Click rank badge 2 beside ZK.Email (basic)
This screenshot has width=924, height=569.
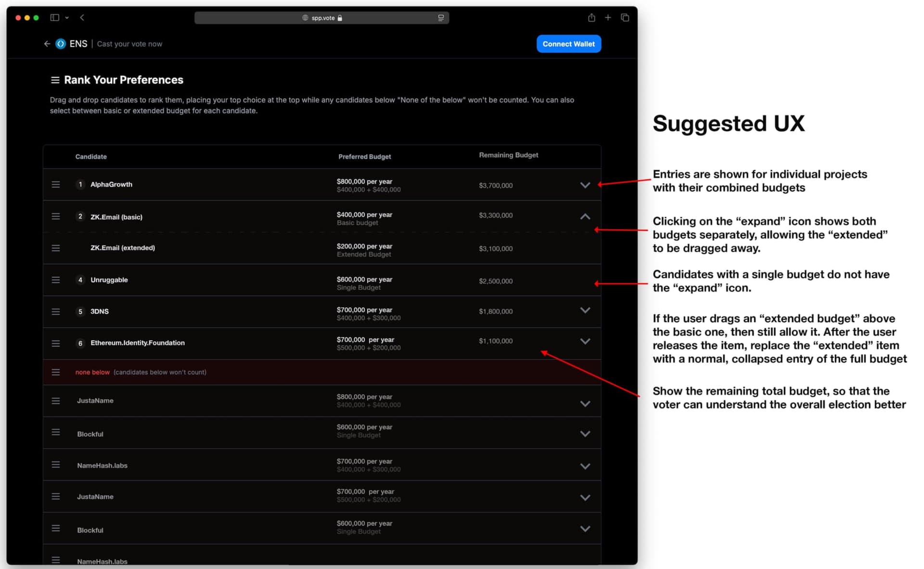[x=80, y=217]
